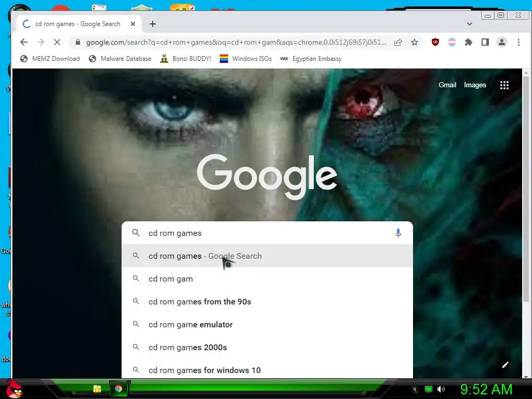Open the taskbar file explorer icon

(97, 389)
